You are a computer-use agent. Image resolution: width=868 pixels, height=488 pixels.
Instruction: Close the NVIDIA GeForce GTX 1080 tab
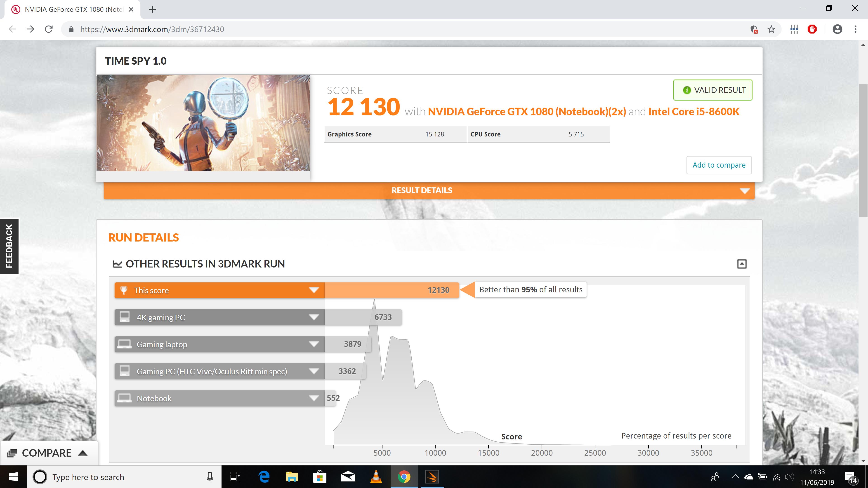tap(131, 9)
